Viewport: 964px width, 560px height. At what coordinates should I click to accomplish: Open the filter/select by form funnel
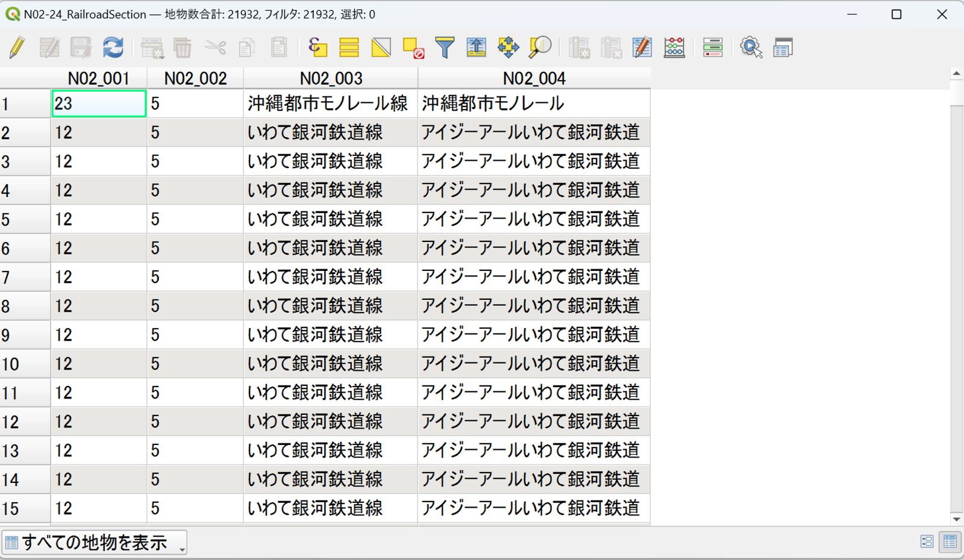click(445, 47)
